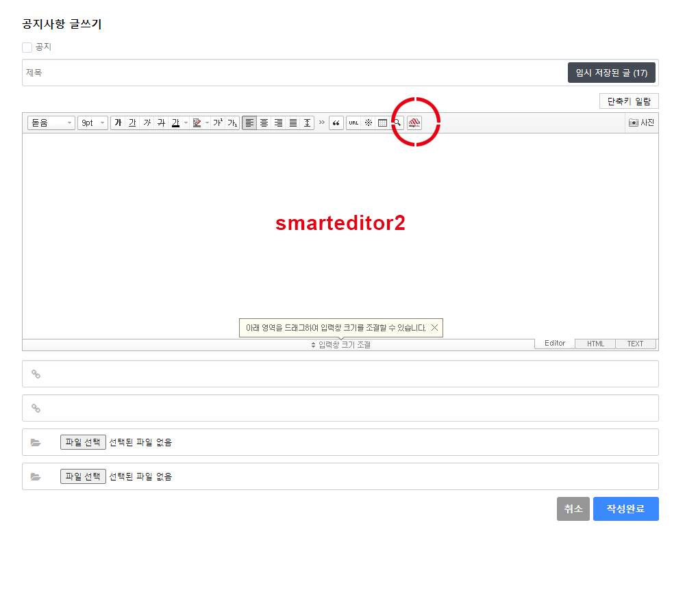Toggle bold text formatting

[x=118, y=123]
